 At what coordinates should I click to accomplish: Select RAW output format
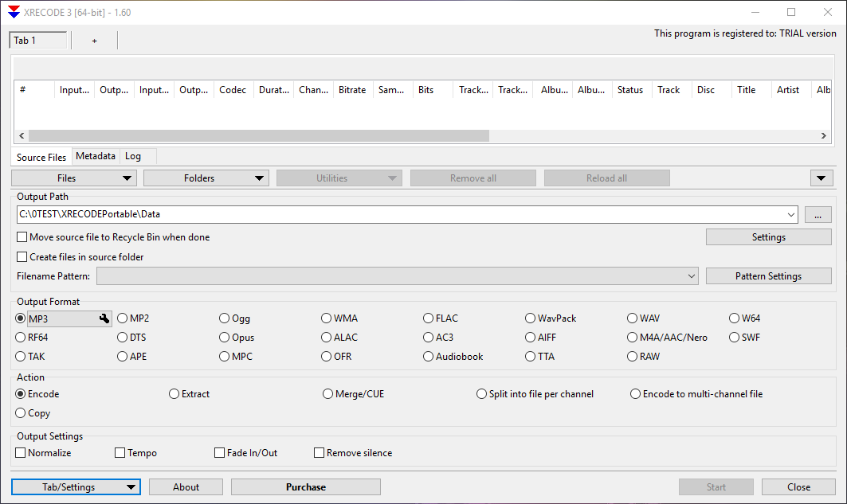click(x=632, y=356)
